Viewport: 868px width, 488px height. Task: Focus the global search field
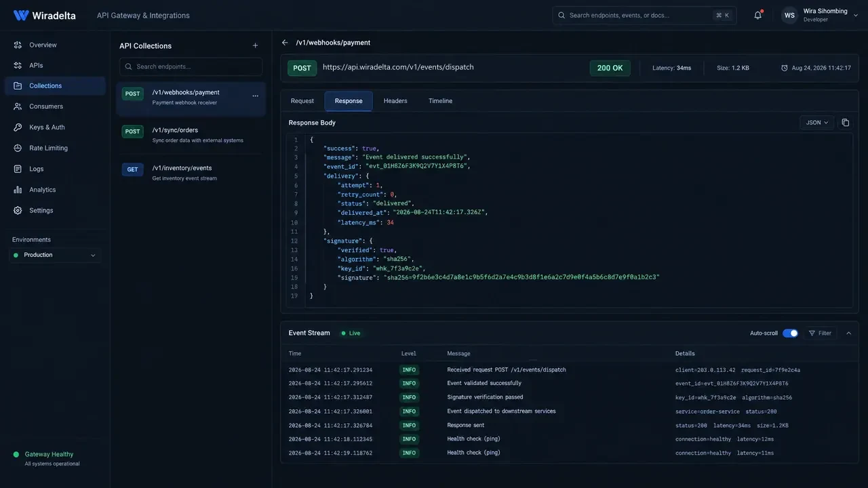644,15
